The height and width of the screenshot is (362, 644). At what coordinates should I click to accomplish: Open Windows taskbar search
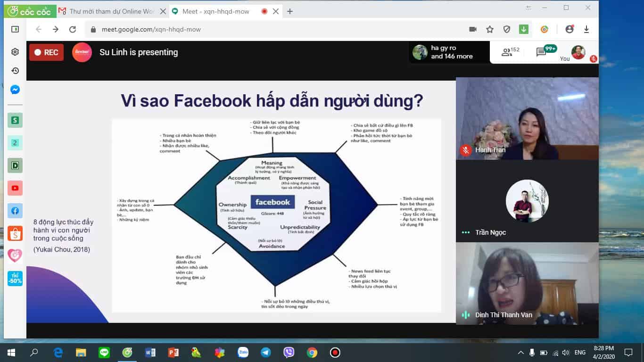[x=34, y=352]
